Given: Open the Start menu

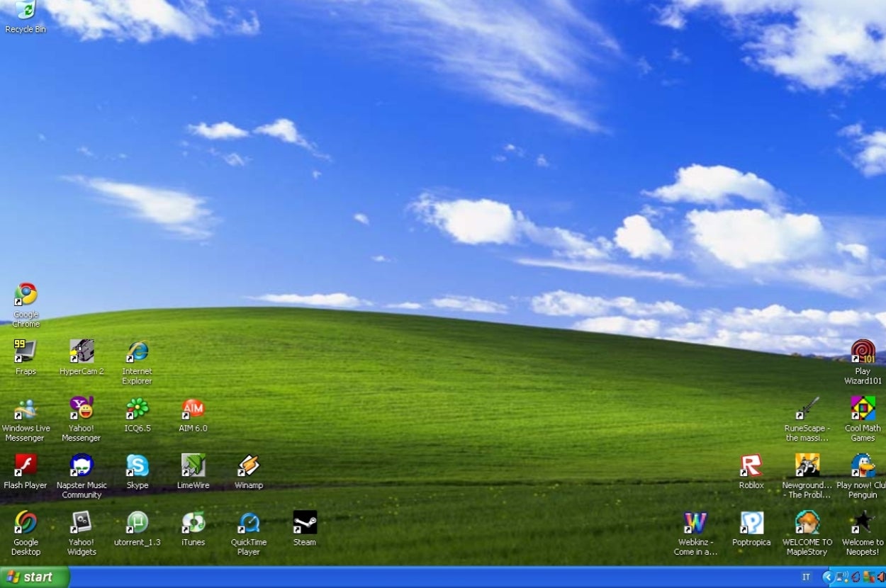Looking at the screenshot, I should pos(35,577).
